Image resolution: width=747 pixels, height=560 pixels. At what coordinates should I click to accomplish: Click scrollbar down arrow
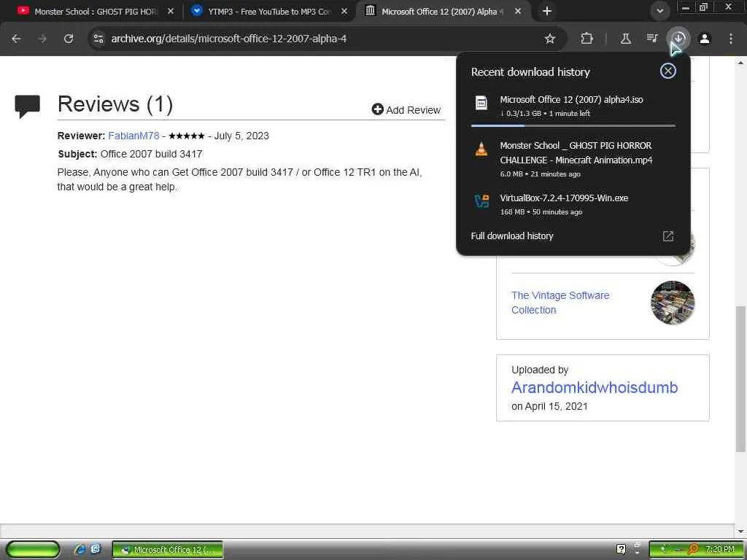click(741, 531)
